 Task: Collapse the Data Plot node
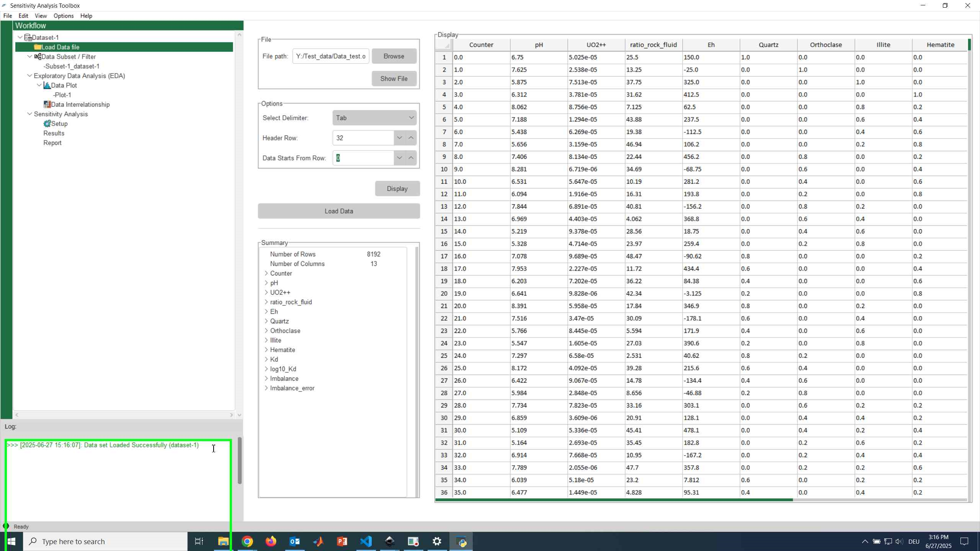pos(39,85)
